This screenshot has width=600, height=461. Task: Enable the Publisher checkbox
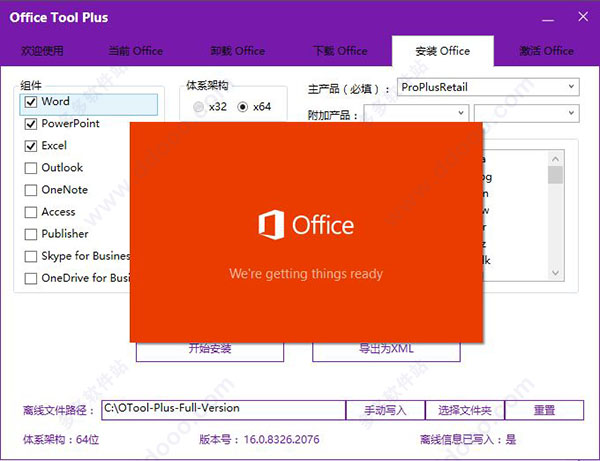pos(31,234)
